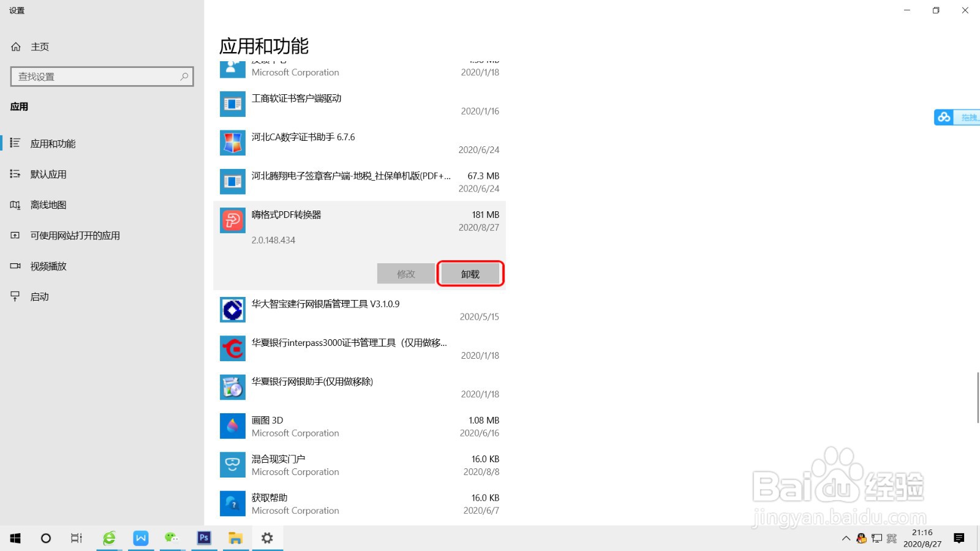Open the Windows Start menu
This screenshot has height=551, width=980.
15,538
